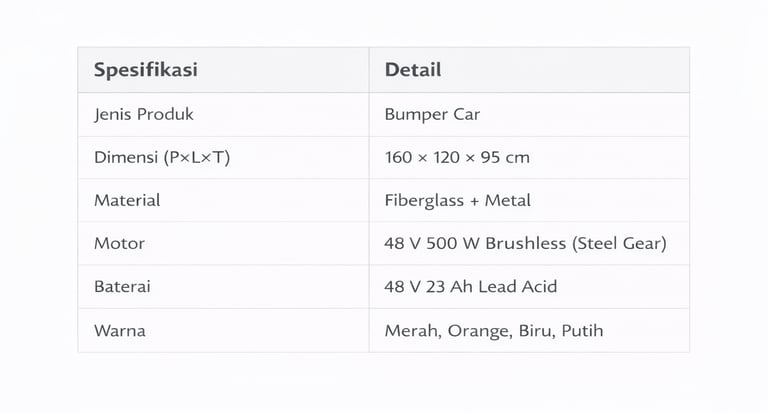Click the 48 V 500 W Brushless text
Viewport: 768px width, 413px height.
click(x=470, y=243)
